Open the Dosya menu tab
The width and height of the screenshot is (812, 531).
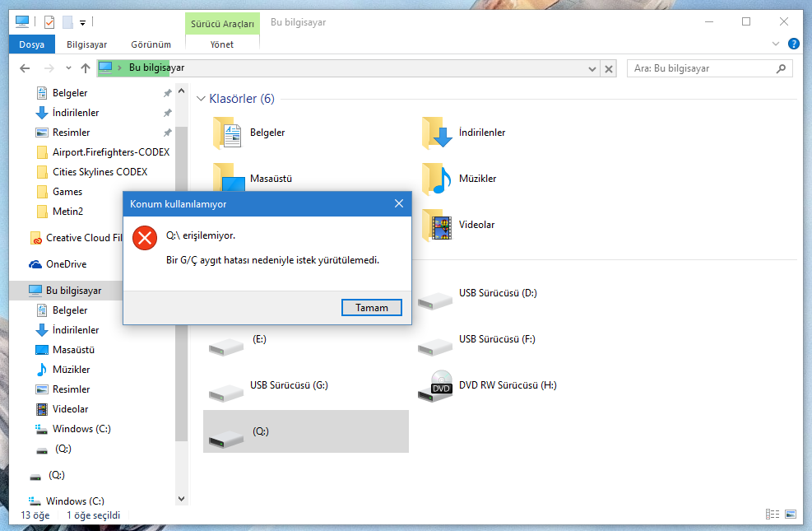point(31,44)
